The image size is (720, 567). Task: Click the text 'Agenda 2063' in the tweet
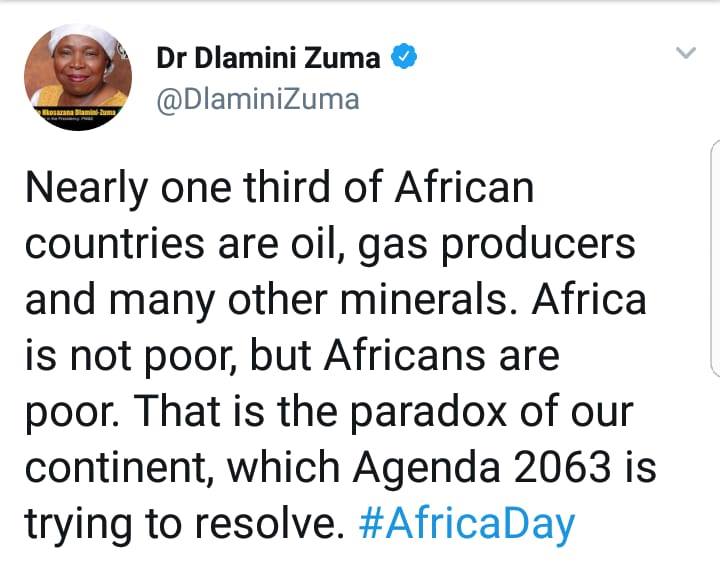tap(482, 468)
